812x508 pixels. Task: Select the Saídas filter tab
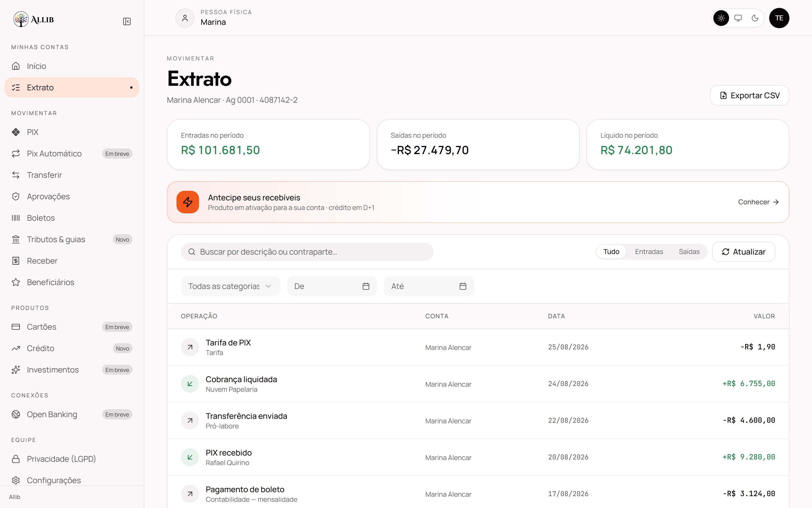689,252
